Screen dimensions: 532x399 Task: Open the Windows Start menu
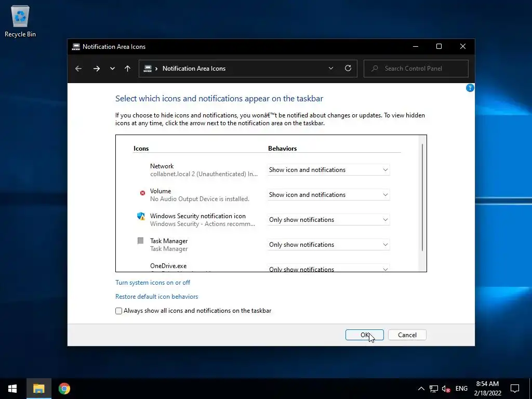point(12,389)
